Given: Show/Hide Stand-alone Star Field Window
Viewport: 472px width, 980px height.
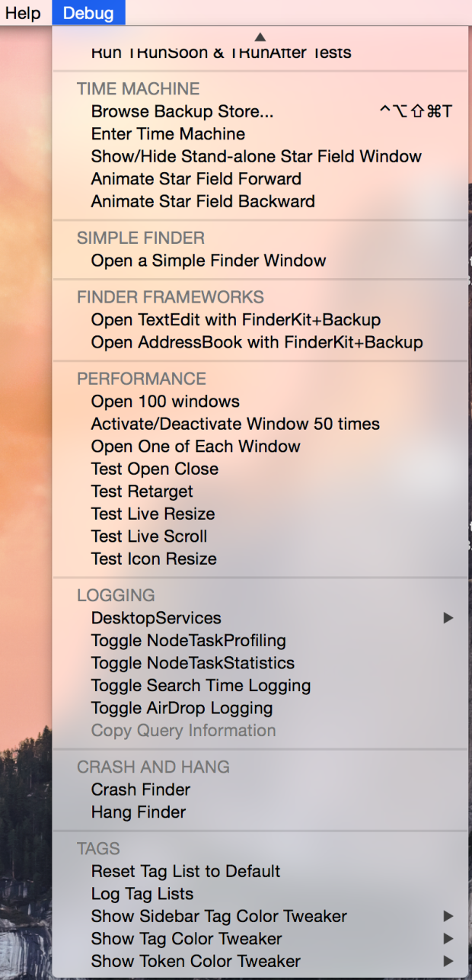Looking at the screenshot, I should [256, 156].
